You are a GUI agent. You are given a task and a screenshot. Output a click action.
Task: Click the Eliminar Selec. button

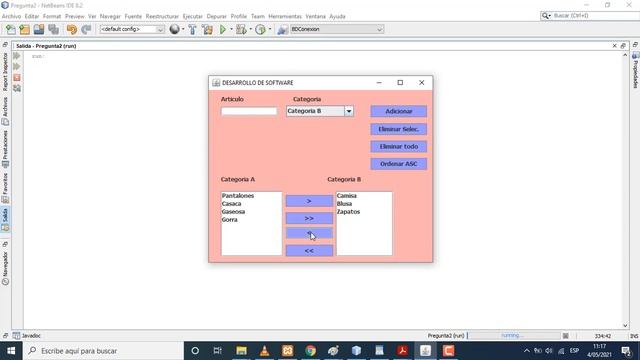pyautogui.click(x=399, y=129)
